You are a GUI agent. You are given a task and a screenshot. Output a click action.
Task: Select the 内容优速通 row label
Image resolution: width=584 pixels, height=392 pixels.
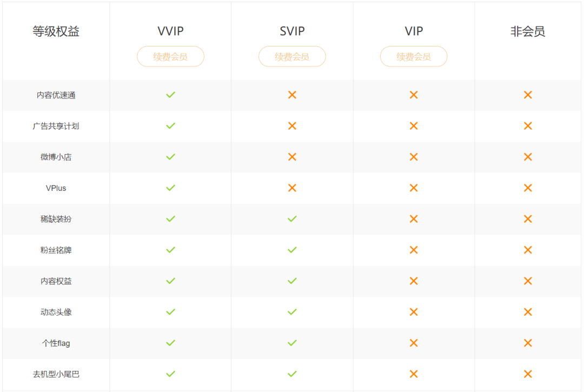coord(56,95)
